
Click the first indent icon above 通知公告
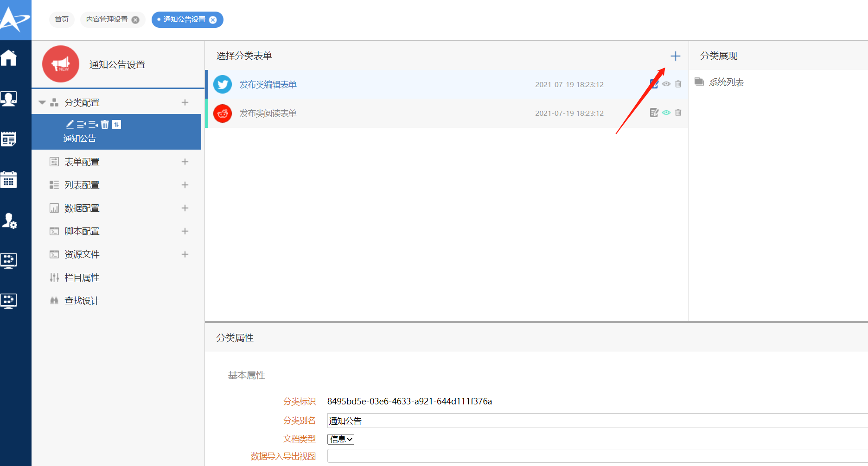pyautogui.click(x=82, y=124)
